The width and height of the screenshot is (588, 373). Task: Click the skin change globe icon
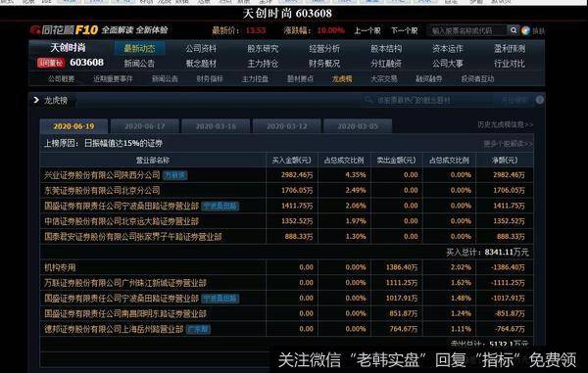pyautogui.click(x=525, y=30)
